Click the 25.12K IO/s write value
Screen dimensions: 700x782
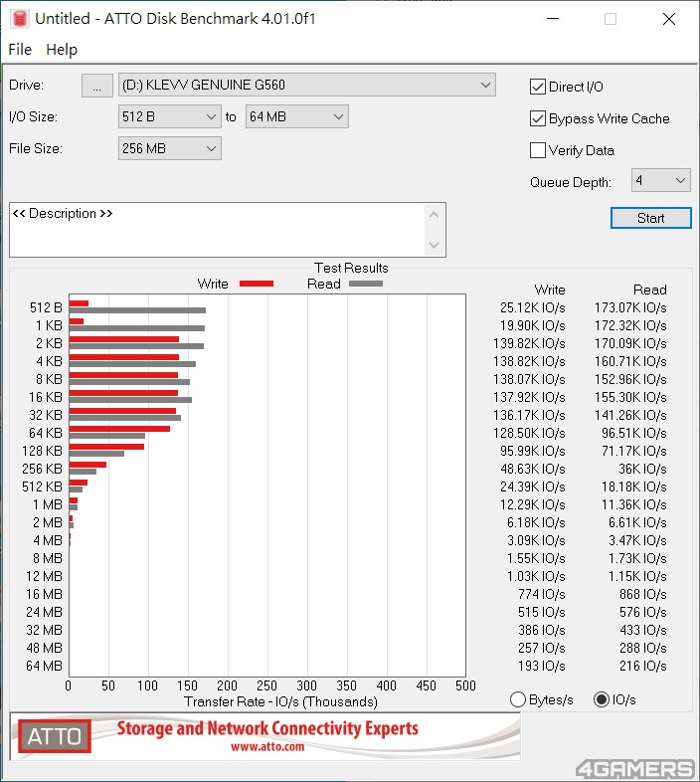[x=533, y=307]
